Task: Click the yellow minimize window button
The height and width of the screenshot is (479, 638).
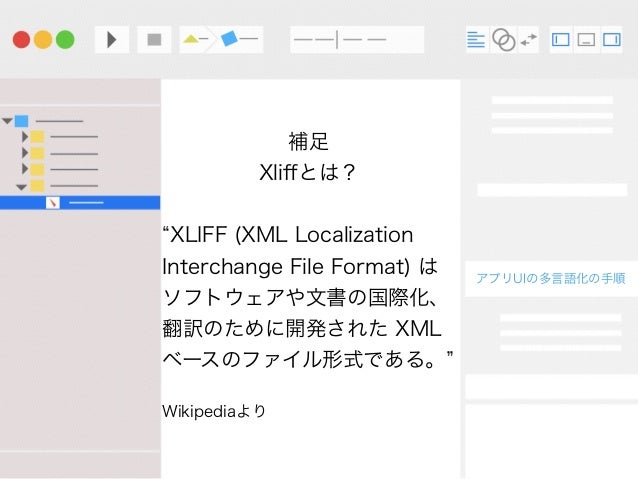Action: click(43, 39)
